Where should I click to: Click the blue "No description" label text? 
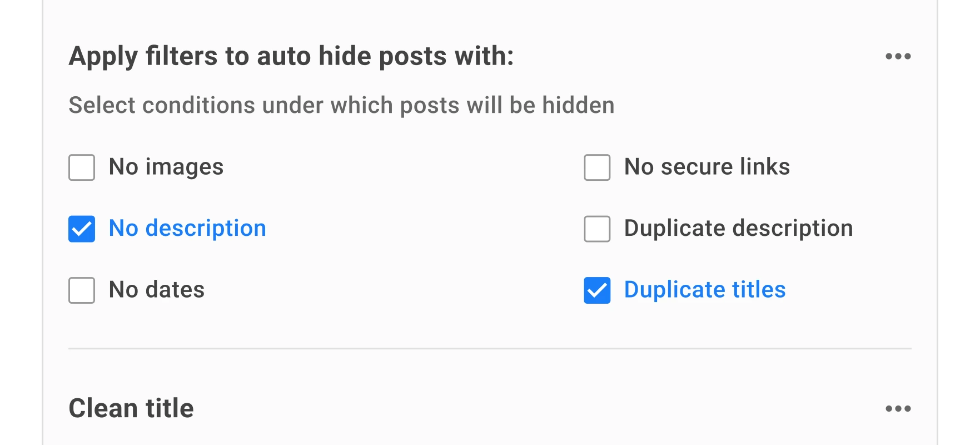188,228
